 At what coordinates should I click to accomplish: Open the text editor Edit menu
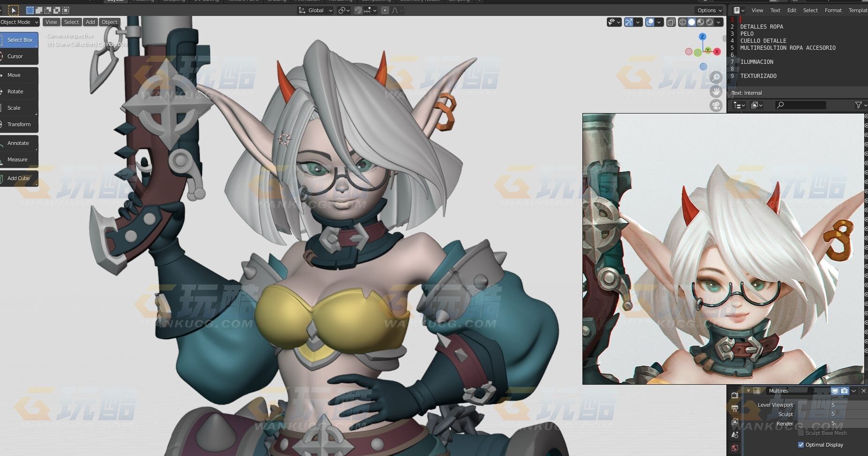coord(792,10)
